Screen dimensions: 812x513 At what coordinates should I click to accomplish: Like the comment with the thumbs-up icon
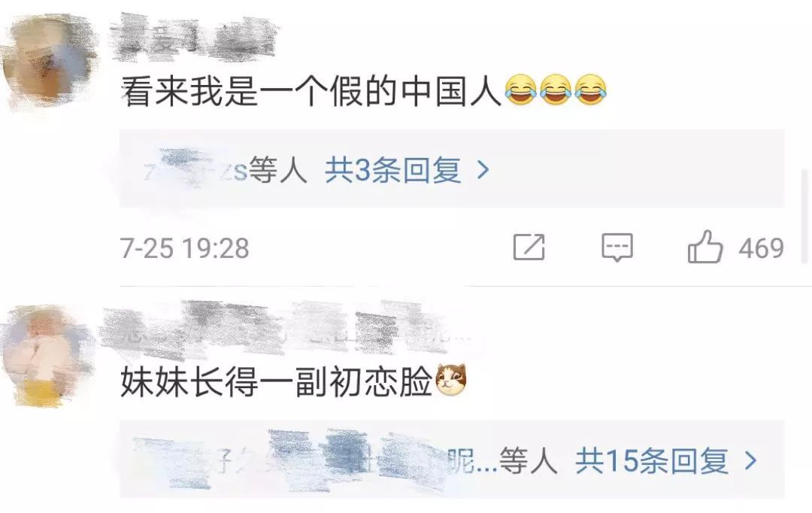(x=704, y=247)
